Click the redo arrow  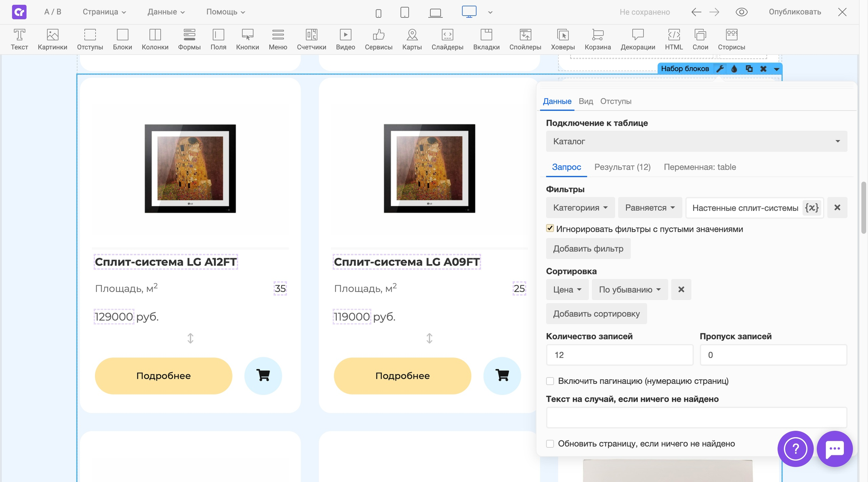pyautogui.click(x=714, y=12)
